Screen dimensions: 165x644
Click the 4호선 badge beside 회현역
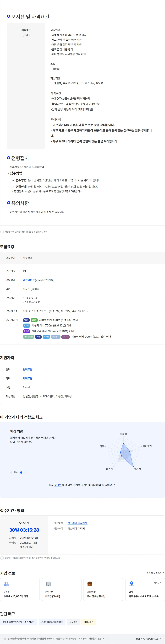click(x=26, y=325)
